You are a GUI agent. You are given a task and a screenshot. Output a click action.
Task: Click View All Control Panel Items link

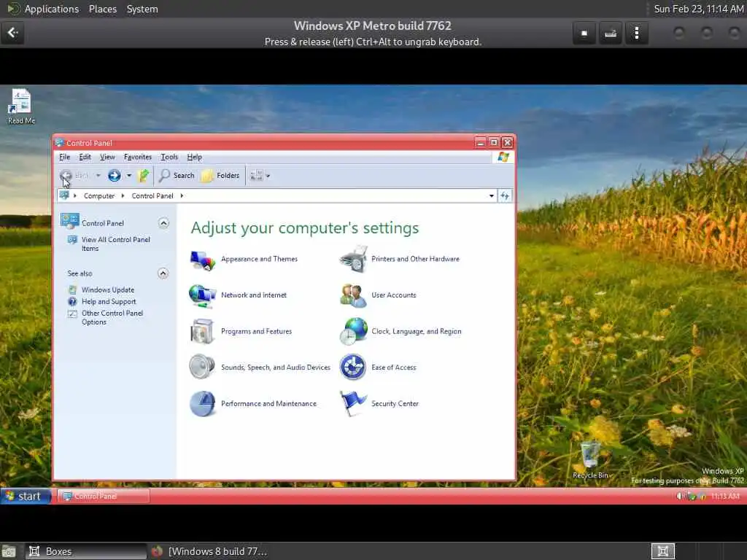pos(116,244)
